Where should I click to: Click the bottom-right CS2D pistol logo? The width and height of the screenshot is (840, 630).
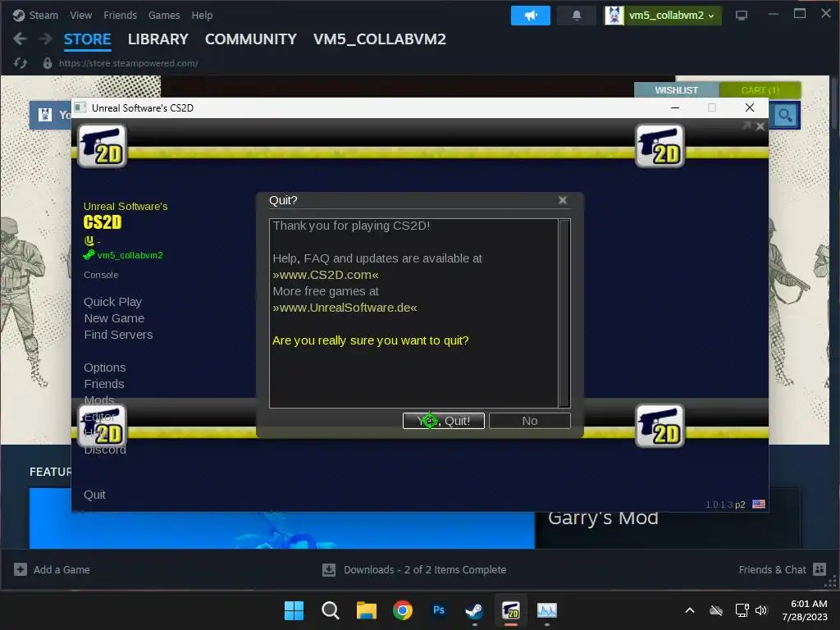tap(660, 426)
